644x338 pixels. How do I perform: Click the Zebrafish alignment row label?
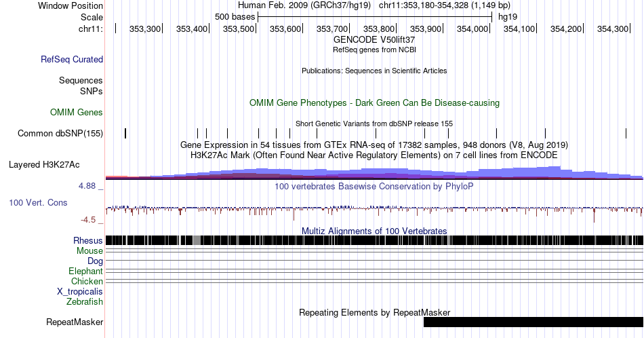[85, 302]
